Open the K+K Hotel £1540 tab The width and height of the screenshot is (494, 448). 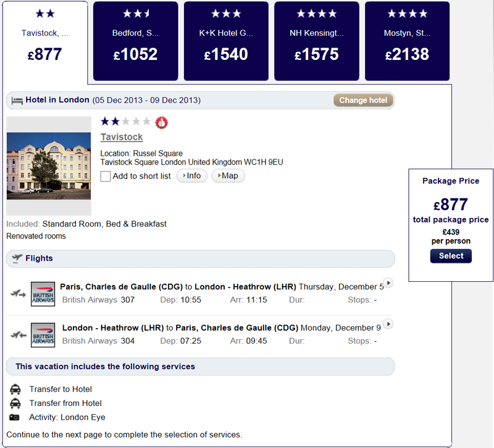pyautogui.click(x=226, y=41)
